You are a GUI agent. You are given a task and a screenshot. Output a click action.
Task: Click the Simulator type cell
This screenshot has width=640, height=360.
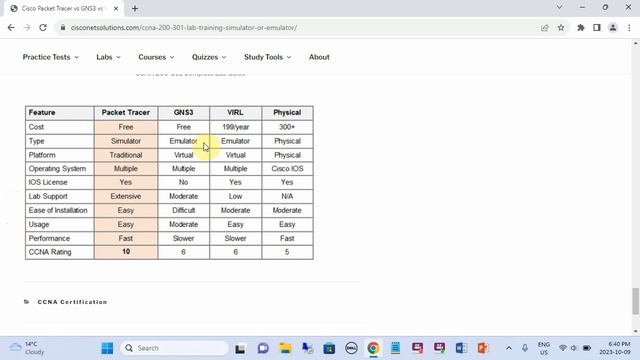[x=126, y=141]
